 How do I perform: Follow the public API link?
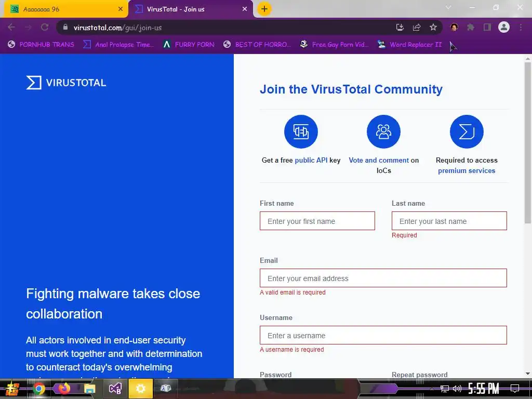click(311, 160)
